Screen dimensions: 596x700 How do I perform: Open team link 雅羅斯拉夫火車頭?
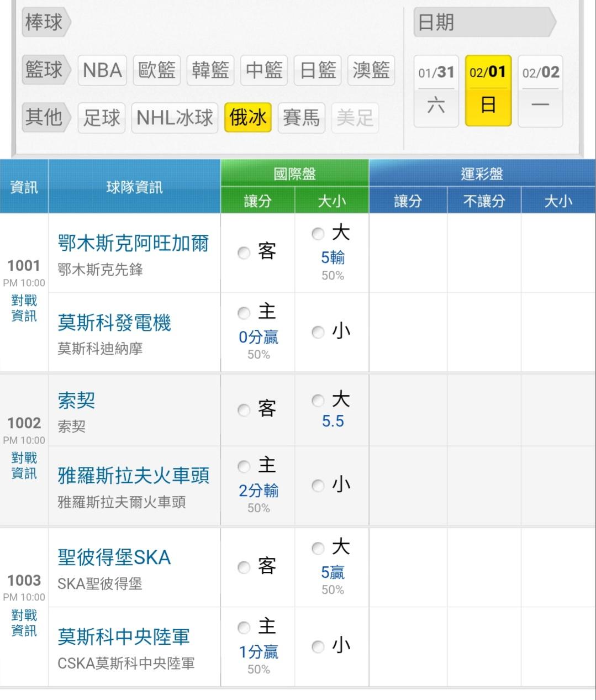coord(133,475)
